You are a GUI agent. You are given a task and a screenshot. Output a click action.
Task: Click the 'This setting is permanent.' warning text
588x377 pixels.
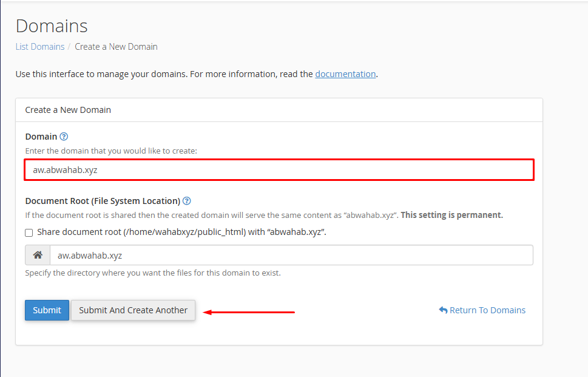point(451,215)
